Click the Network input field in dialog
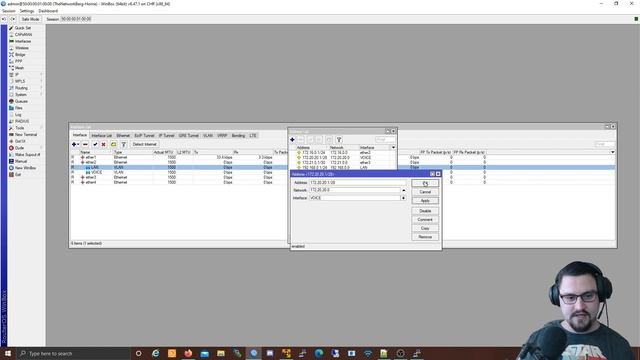 [x=355, y=190]
